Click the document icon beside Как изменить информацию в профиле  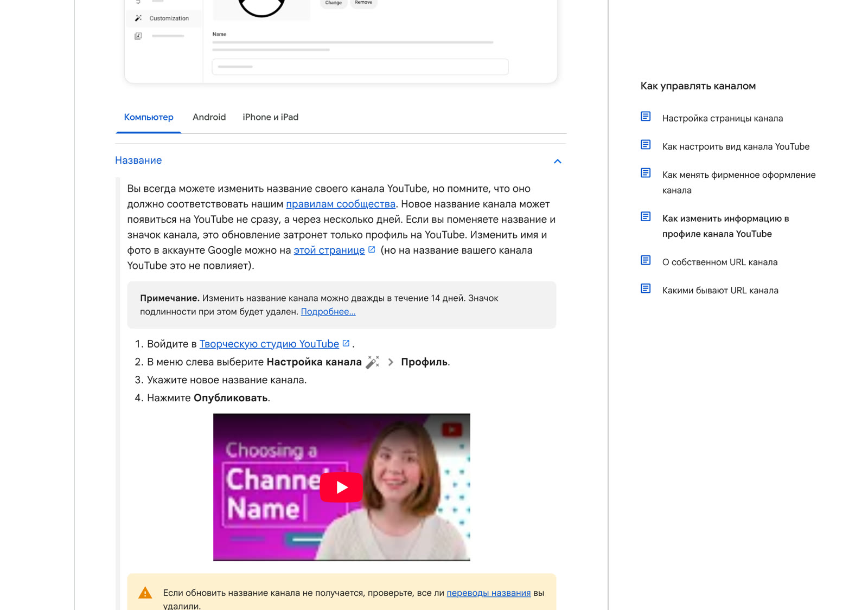646,217
